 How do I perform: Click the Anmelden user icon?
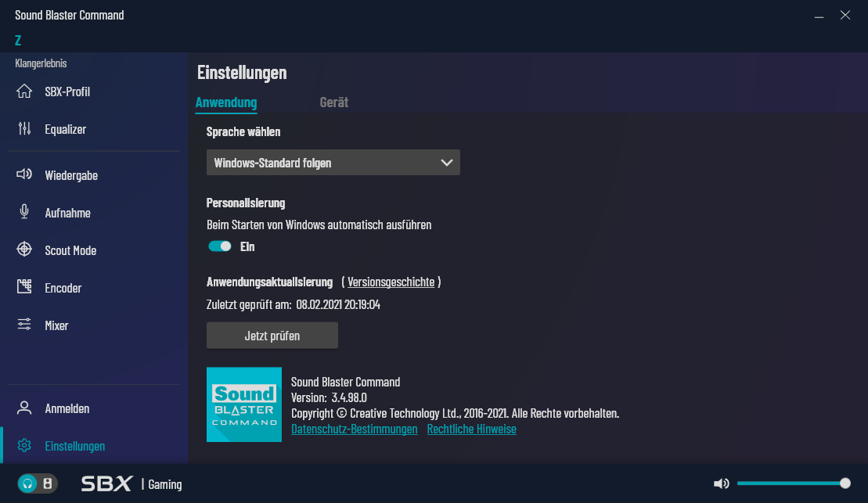tap(24, 408)
